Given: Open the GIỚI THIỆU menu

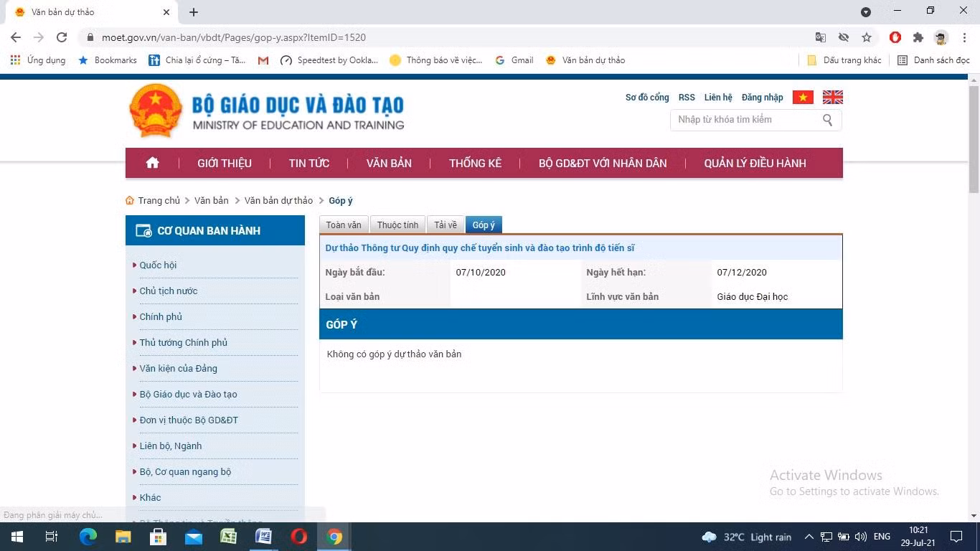Looking at the screenshot, I should 225,163.
